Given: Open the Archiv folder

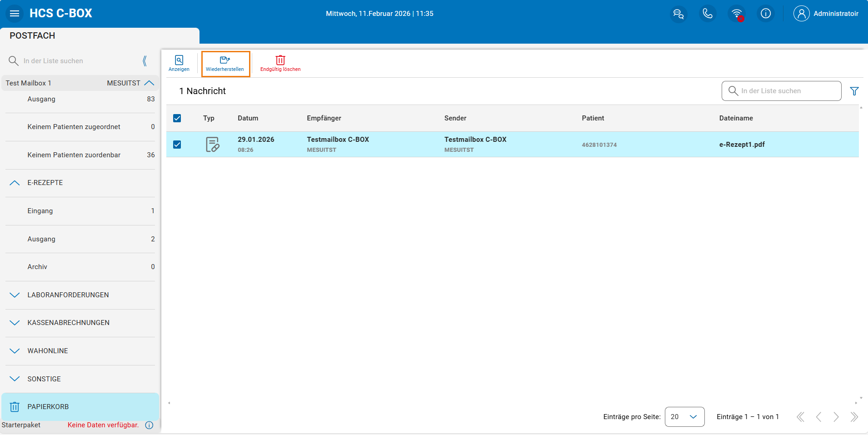Looking at the screenshot, I should click(x=80, y=267).
